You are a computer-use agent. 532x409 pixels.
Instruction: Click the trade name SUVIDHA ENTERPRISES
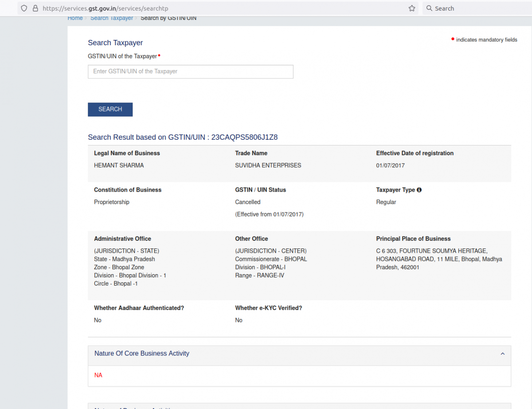[268, 165]
